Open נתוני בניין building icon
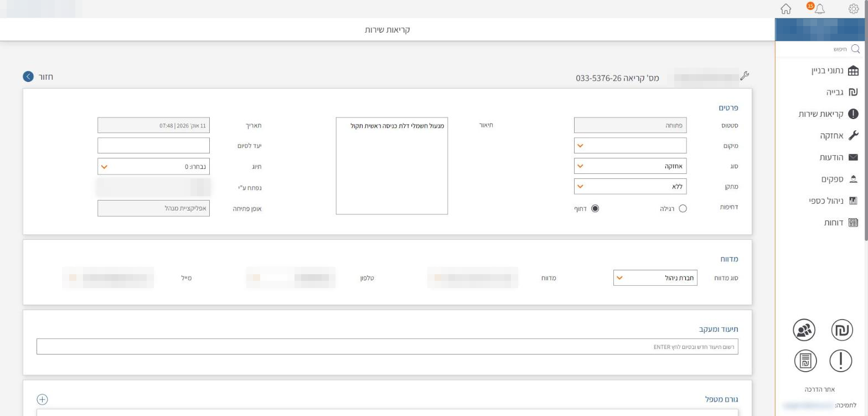Image resolution: width=868 pixels, height=416 pixels. [853, 71]
